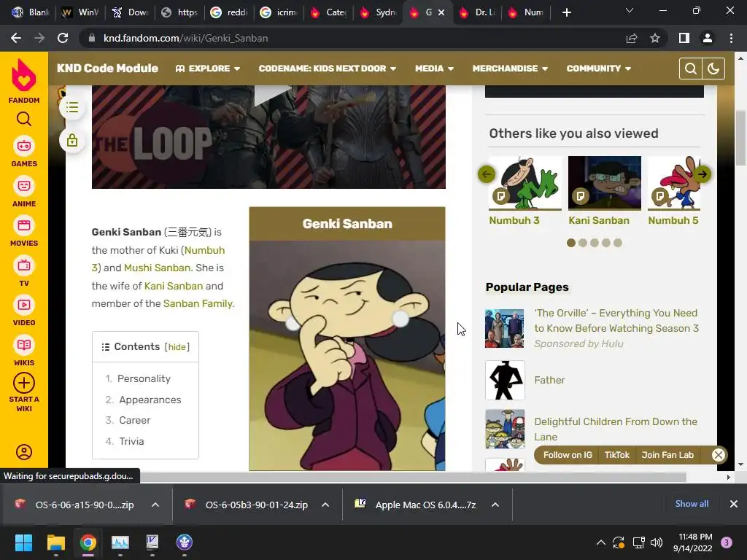Open the tab search chevron in Chrome
The width and height of the screenshot is (747, 560).
tap(630, 10)
